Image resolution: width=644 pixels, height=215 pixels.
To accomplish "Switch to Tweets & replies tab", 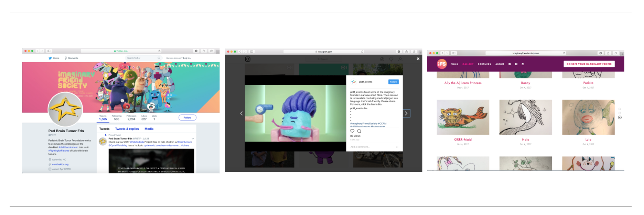I will click(x=127, y=129).
